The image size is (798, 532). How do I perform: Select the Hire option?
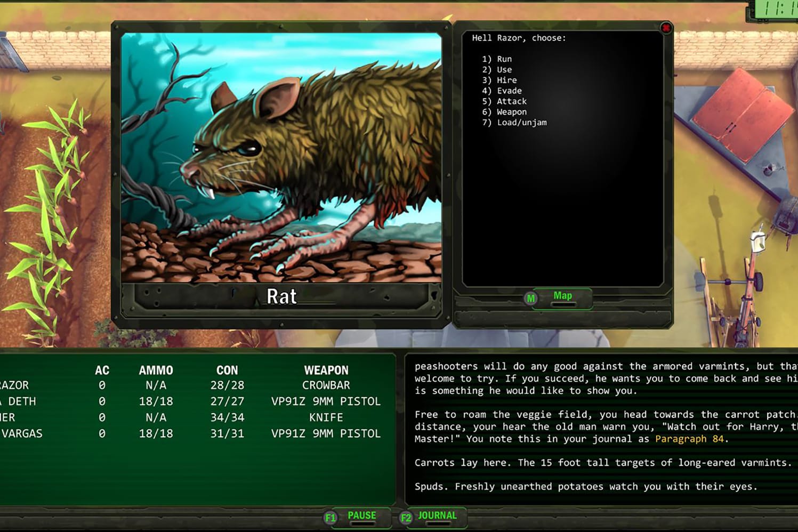tap(499, 80)
